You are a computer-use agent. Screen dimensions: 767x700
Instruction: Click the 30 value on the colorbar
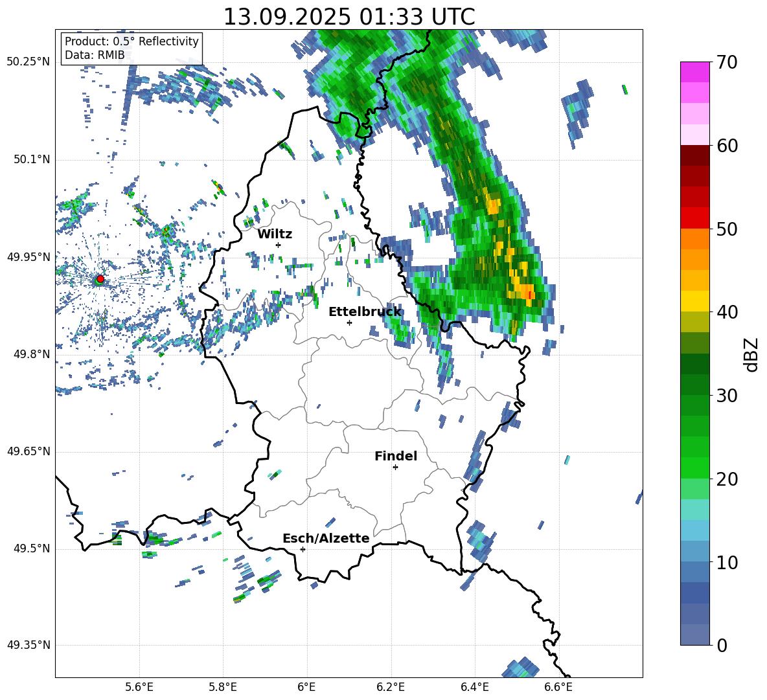click(726, 396)
